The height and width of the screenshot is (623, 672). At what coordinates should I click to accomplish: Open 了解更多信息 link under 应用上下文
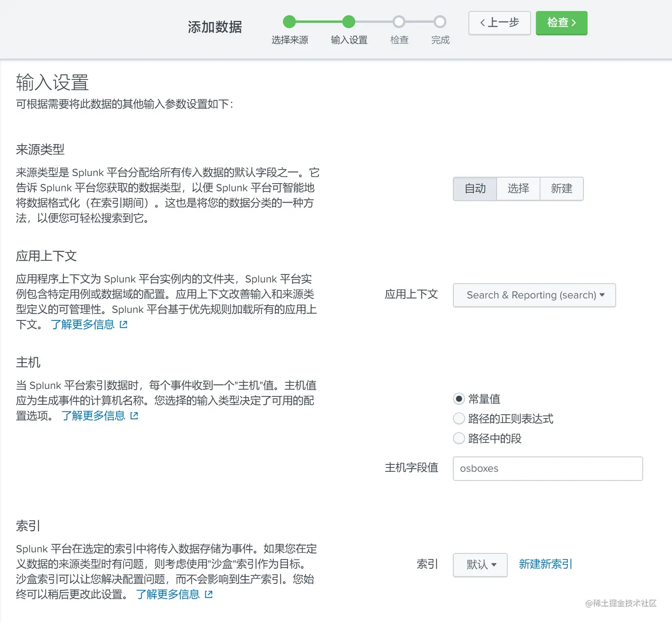coord(83,324)
